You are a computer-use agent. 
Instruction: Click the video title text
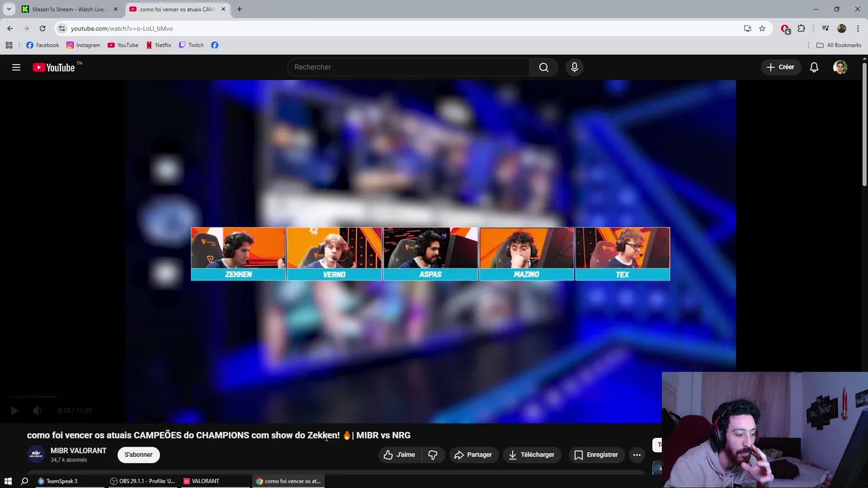click(x=218, y=435)
